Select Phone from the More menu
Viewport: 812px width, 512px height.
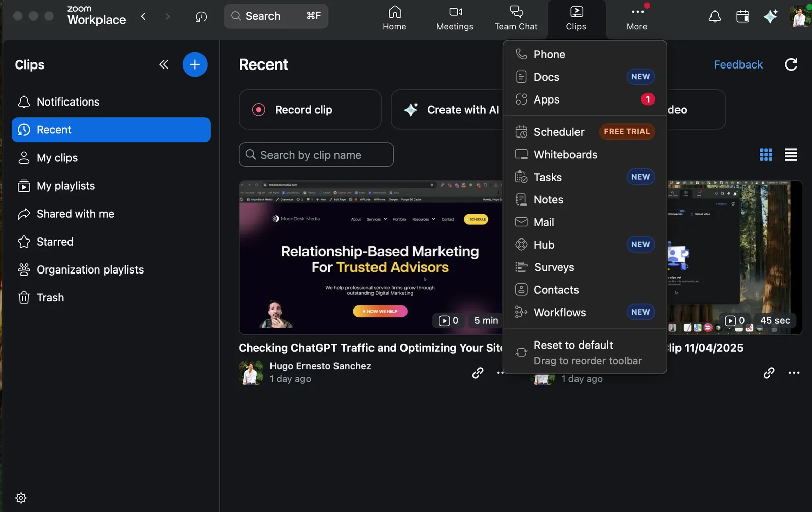[585, 54]
